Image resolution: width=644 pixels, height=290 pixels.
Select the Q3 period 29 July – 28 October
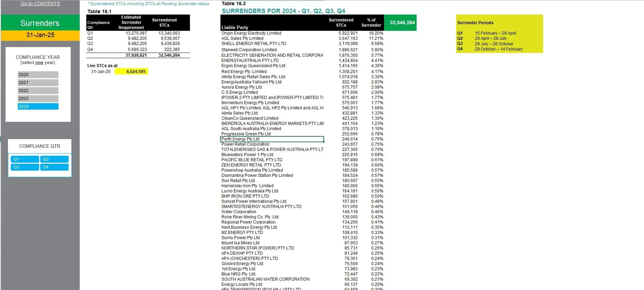point(494,44)
